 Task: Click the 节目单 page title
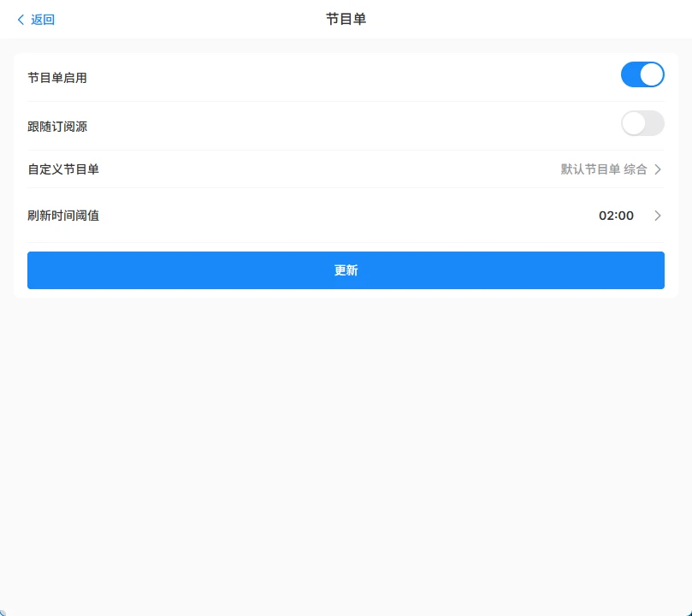(x=346, y=19)
